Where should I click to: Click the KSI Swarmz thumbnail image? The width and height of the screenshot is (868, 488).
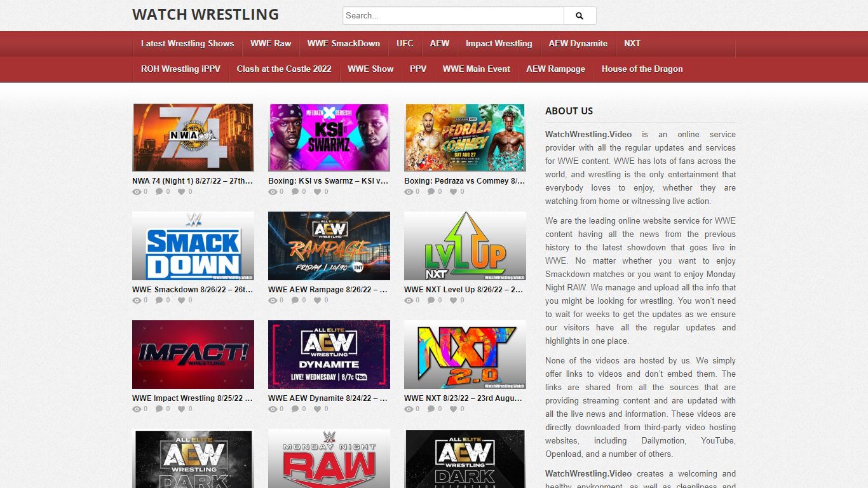[329, 138]
